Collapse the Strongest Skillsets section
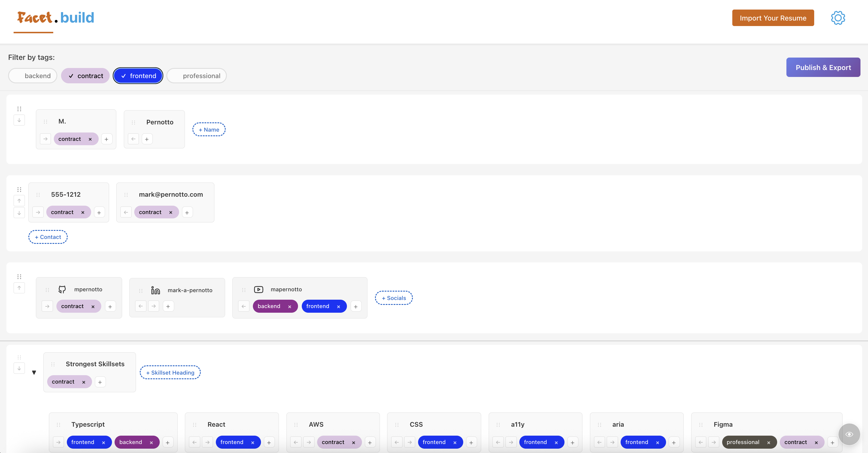 pyautogui.click(x=34, y=373)
